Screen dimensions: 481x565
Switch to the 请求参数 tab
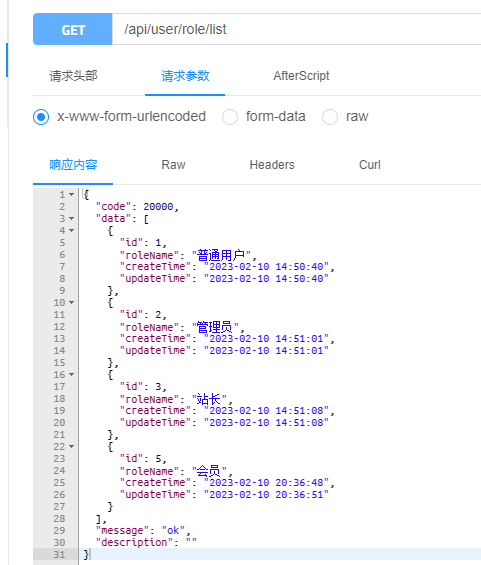click(x=185, y=76)
